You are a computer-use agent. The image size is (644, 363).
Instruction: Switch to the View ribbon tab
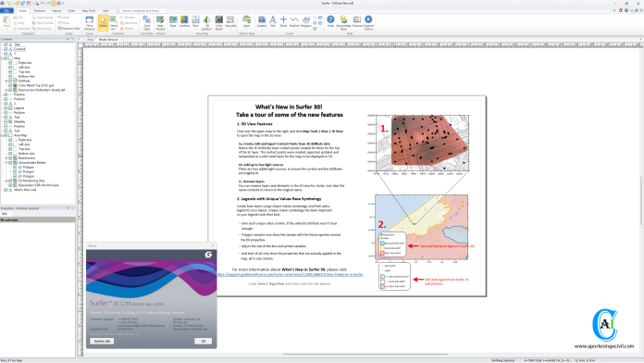105,11
